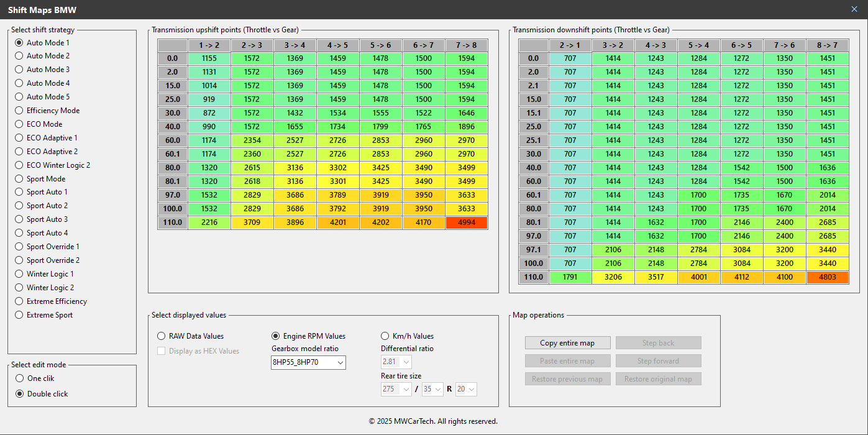This screenshot has width=868, height=435.
Task: Toggle the Display as HEX Values checkbox
Action: pos(161,350)
